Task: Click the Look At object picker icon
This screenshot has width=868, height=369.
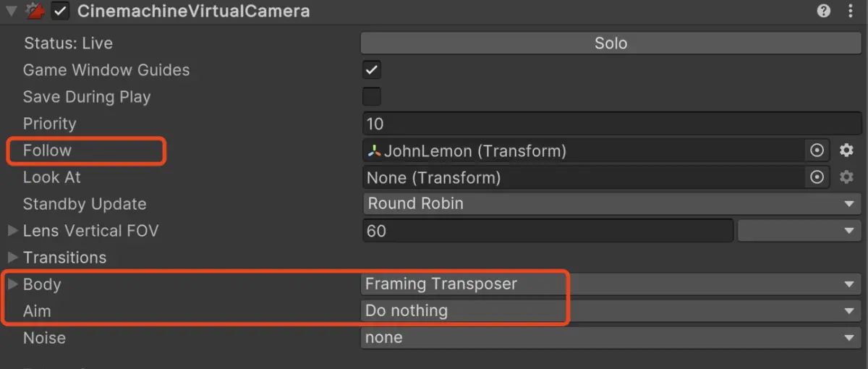Action: (x=817, y=177)
